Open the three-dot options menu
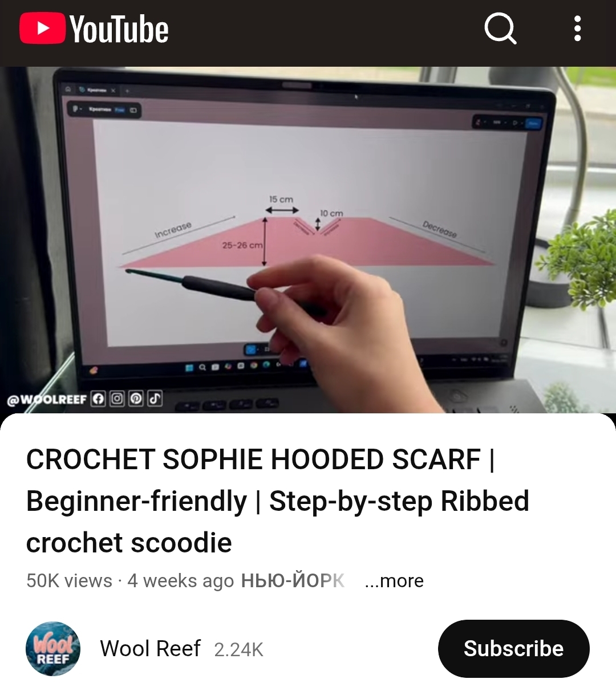This screenshot has width=616, height=683. tap(577, 29)
